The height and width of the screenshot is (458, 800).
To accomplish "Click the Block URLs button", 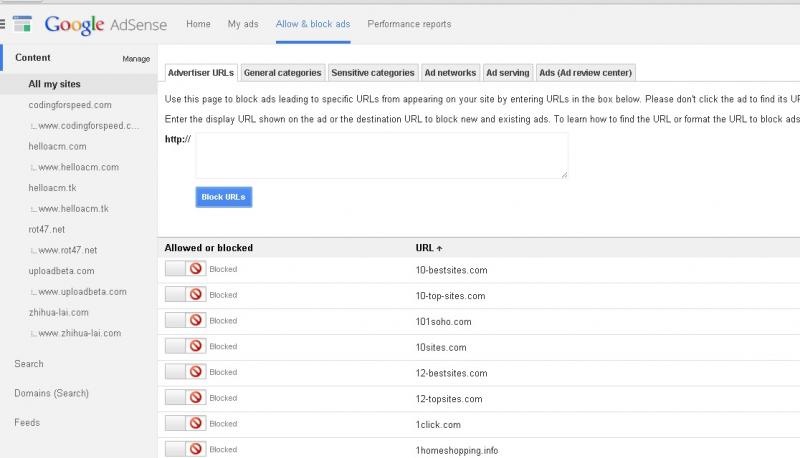I will 223,197.
